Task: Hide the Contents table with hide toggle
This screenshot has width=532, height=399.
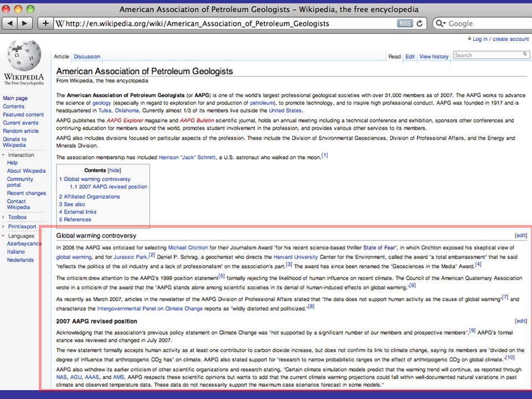Action: click(114, 170)
